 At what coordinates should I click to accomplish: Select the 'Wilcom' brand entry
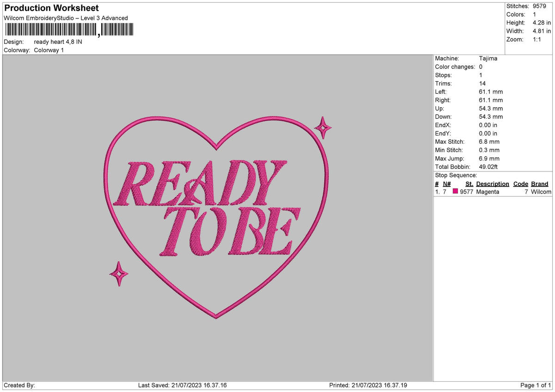click(540, 191)
